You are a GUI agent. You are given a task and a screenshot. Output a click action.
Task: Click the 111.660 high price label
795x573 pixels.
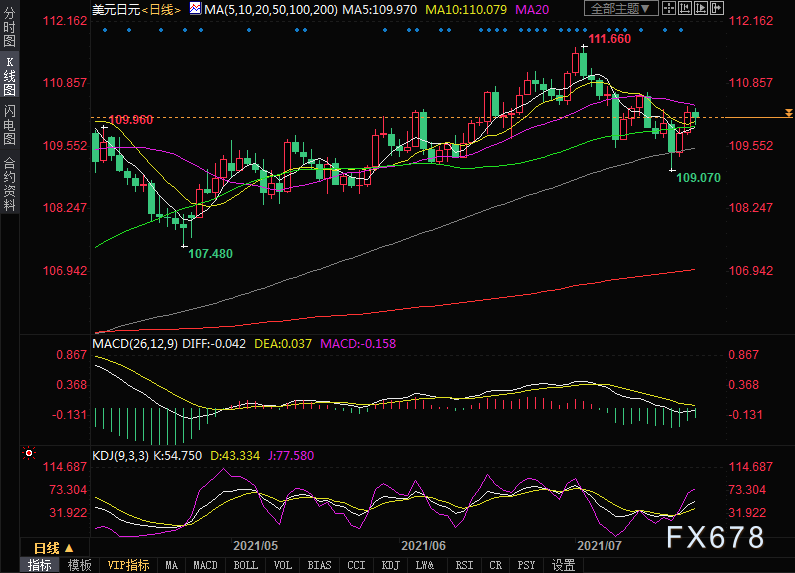(609, 39)
